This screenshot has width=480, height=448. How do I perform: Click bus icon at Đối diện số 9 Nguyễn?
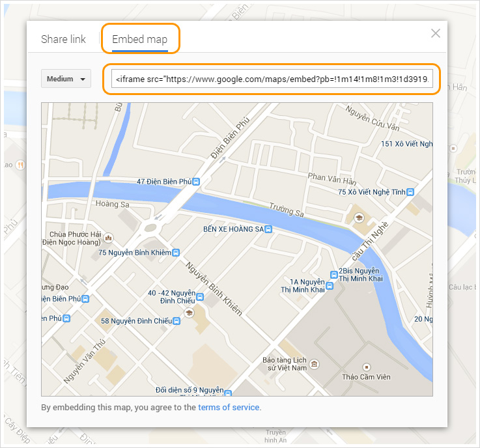pyautogui.click(x=228, y=393)
